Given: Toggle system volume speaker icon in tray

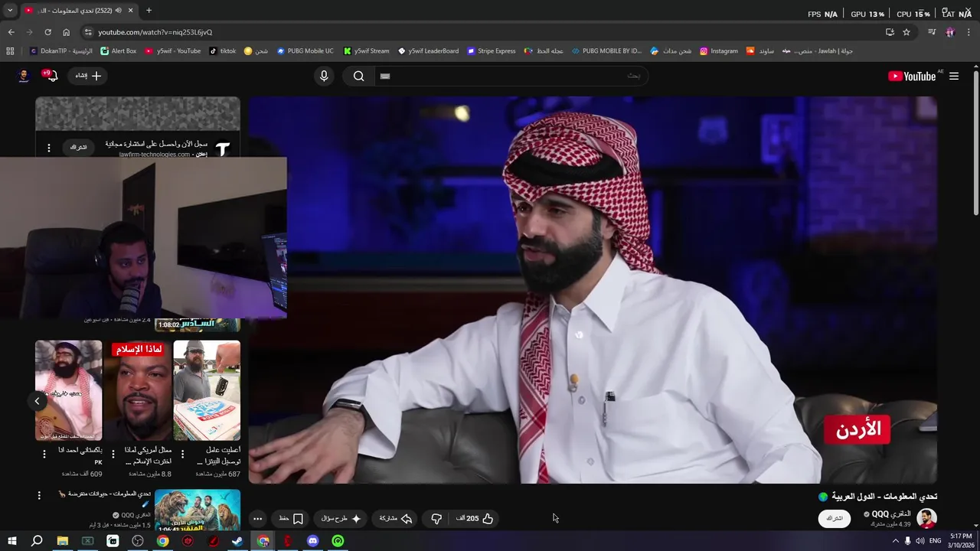Looking at the screenshot, I should (920, 541).
